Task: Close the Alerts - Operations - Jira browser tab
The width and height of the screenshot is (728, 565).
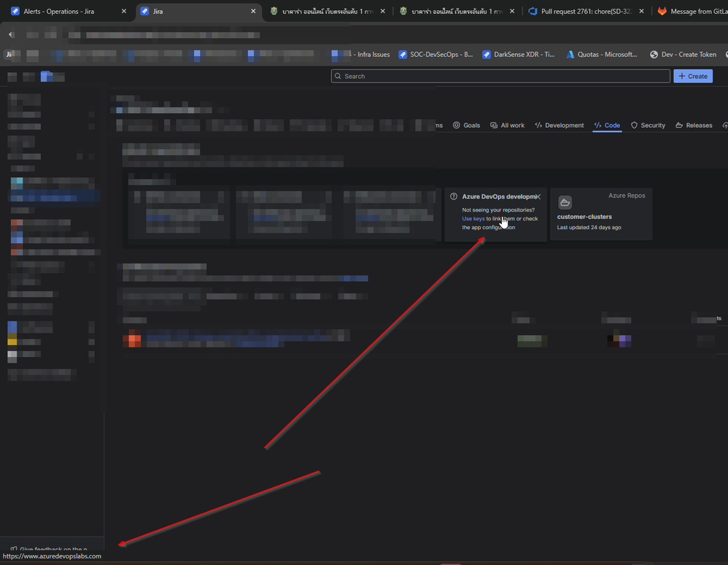Action: pos(124,11)
